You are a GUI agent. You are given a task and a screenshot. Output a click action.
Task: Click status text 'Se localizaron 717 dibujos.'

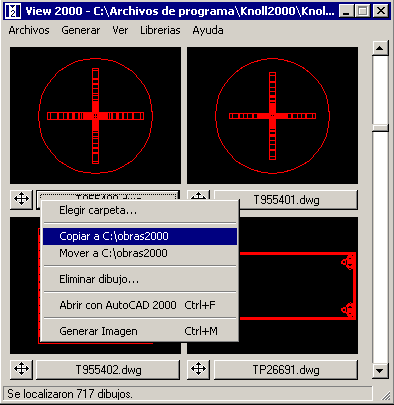point(70,394)
